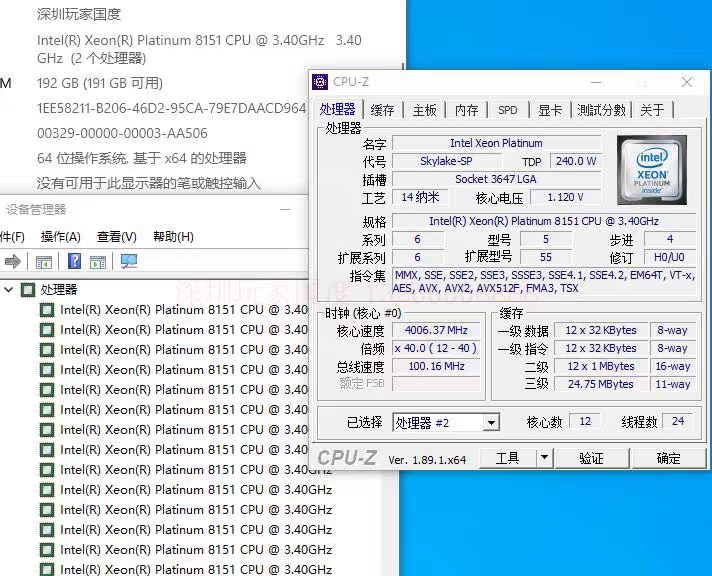The height and width of the screenshot is (576, 712).
Task: Click the 11-way associativity value
Action: [672, 384]
